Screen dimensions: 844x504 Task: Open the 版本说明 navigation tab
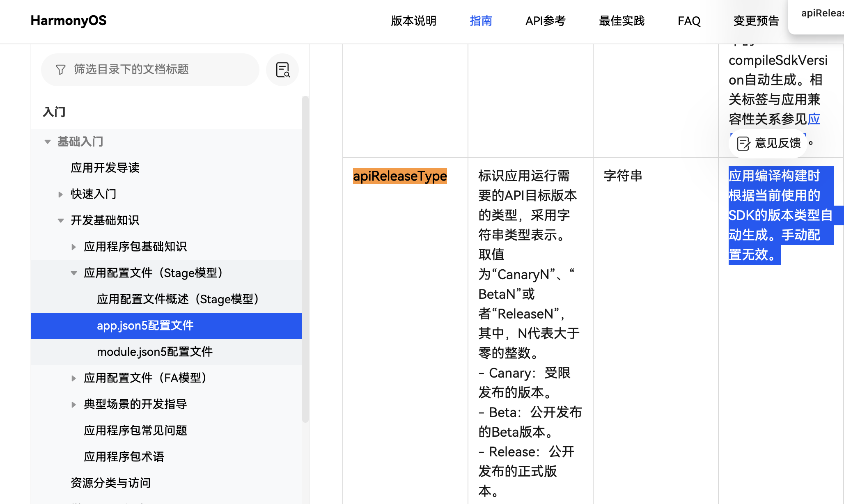point(413,21)
